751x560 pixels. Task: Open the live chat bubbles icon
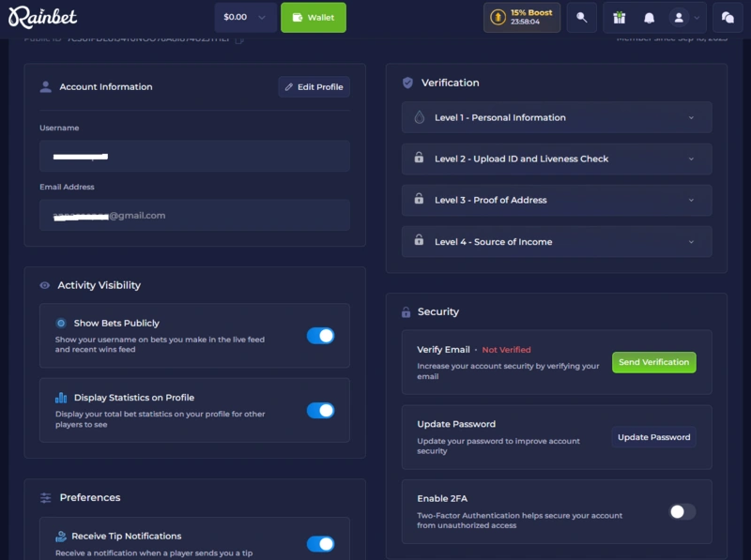pos(728,17)
